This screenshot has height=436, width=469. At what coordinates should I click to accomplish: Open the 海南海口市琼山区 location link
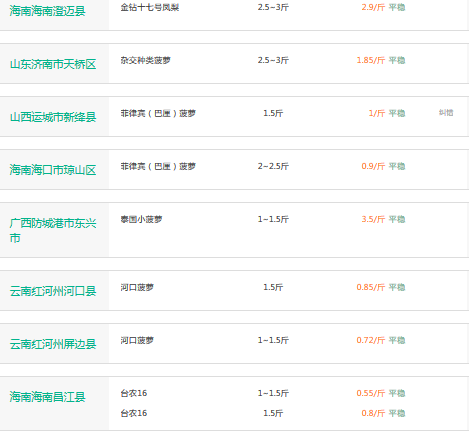tap(53, 170)
